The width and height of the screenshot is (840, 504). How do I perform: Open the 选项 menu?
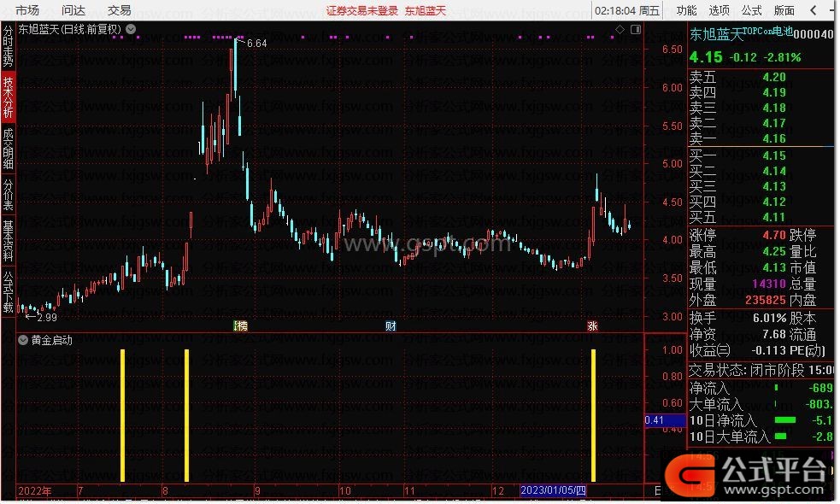pyautogui.click(x=719, y=10)
